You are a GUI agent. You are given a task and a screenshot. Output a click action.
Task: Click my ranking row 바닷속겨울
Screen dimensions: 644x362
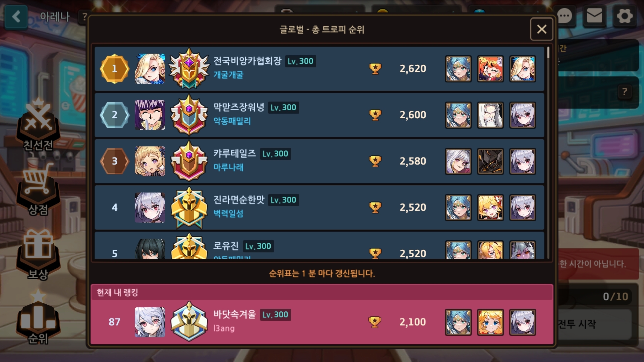click(x=322, y=322)
